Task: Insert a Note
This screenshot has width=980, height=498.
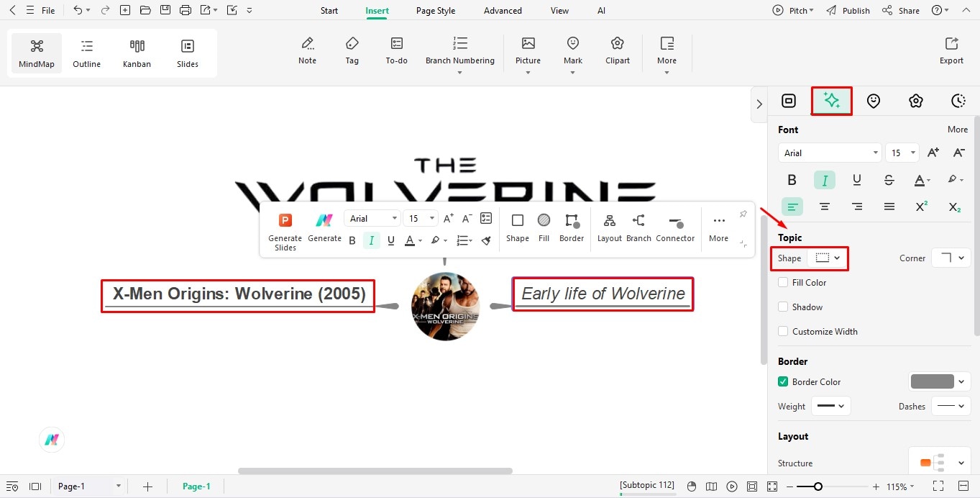Action: coord(307,50)
